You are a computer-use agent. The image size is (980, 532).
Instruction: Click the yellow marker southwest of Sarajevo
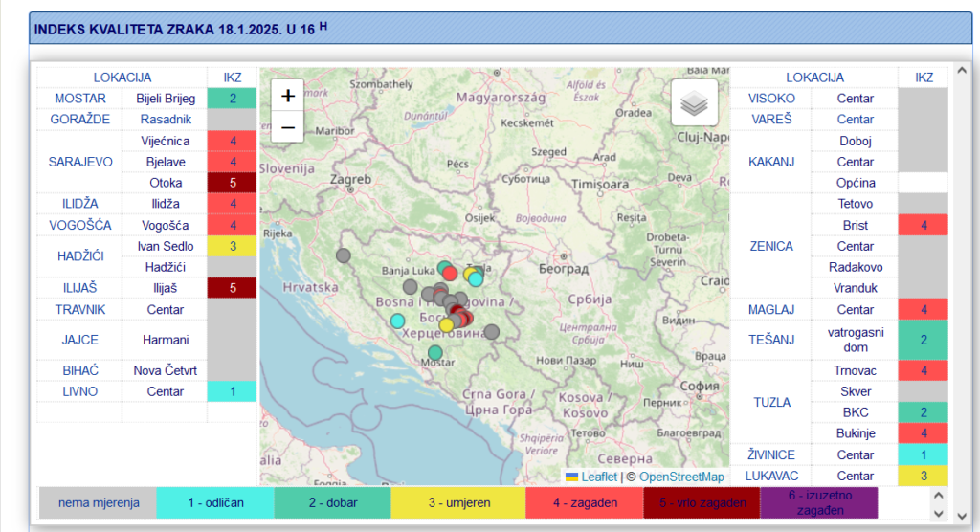click(446, 325)
